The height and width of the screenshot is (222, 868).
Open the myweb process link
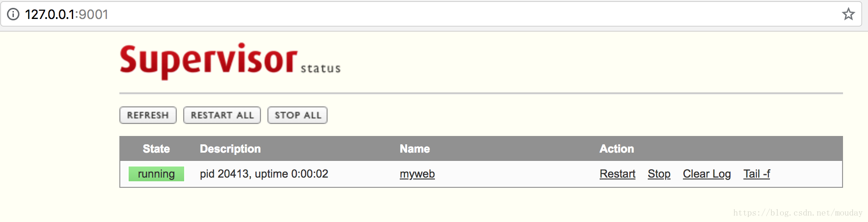[417, 174]
